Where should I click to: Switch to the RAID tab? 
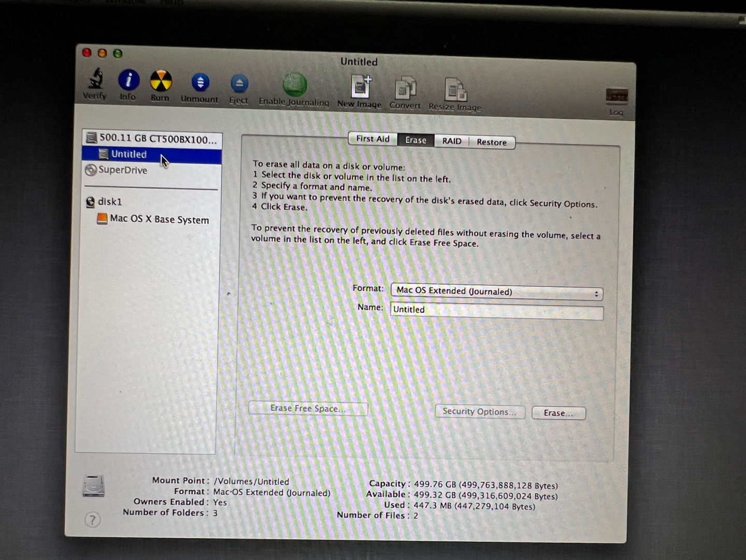click(451, 141)
